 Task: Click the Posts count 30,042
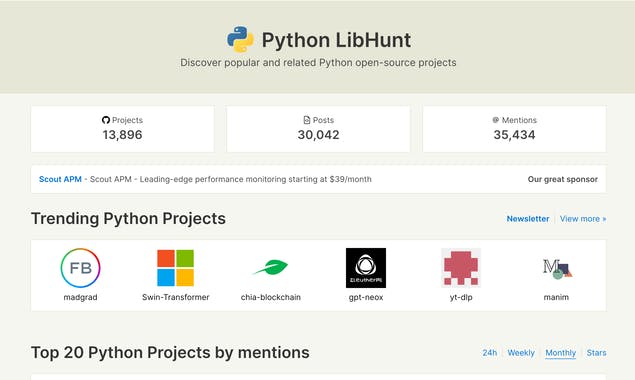(x=318, y=135)
